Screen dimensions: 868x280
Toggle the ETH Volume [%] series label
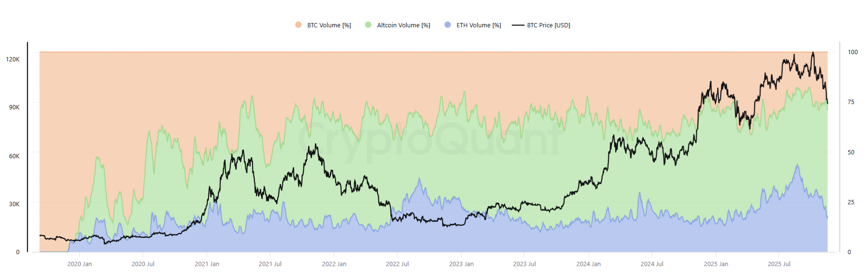(x=478, y=25)
